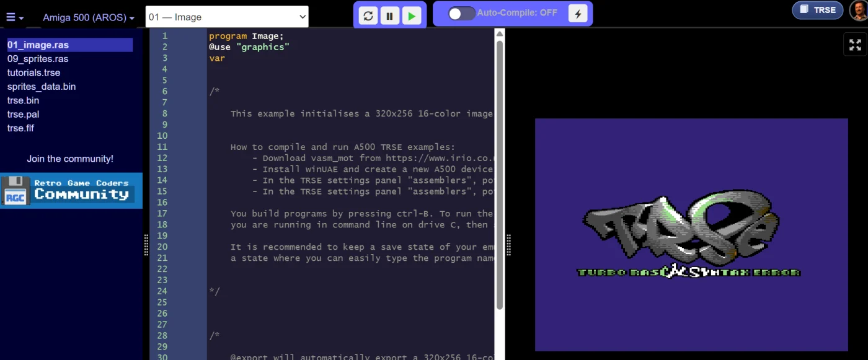The height and width of the screenshot is (360, 868).
Task: Open the trse.flf file
Action: pyautogui.click(x=20, y=128)
